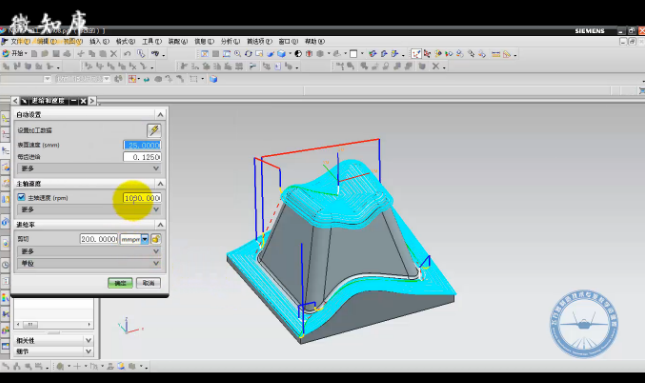
Task: Click the Rotate view icon
Action: tap(248, 54)
